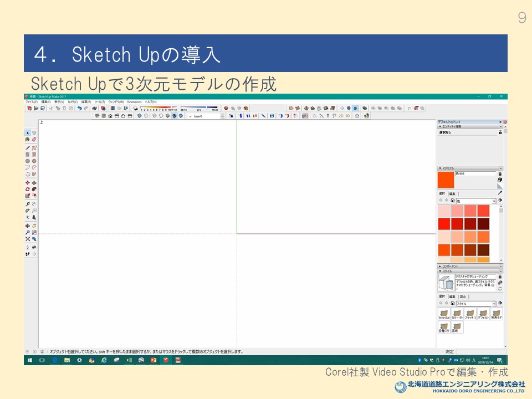The width and height of the screenshot is (532, 399).
Task: Select the Eraser tool
Action: (34, 140)
